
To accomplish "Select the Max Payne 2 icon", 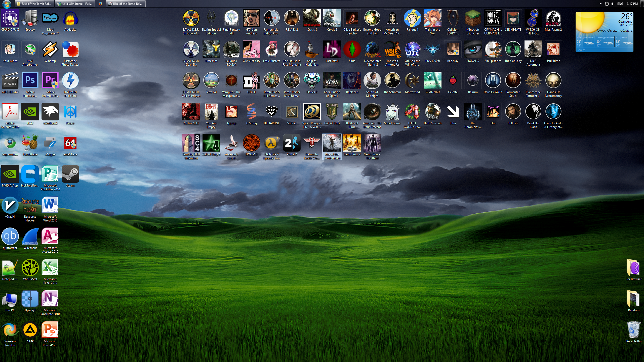I will [x=553, y=18].
